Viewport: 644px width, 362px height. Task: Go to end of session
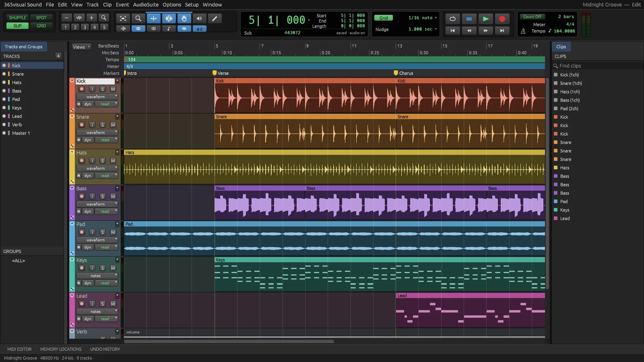point(502,30)
